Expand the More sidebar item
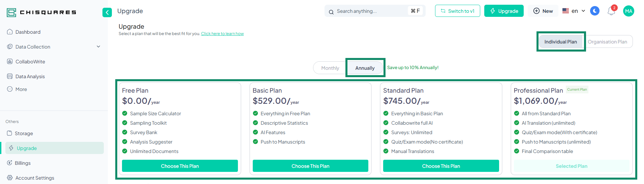 21,89
